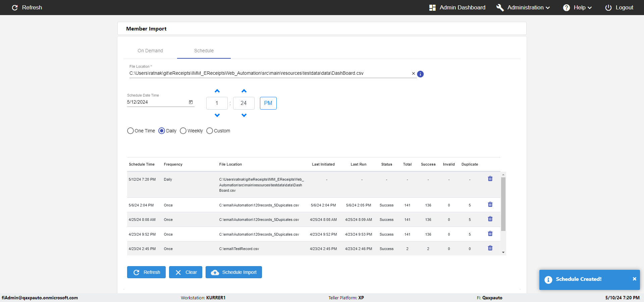644x302 pixels.
Task: Decrease the minutes with down chevron
Action: click(244, 115)
